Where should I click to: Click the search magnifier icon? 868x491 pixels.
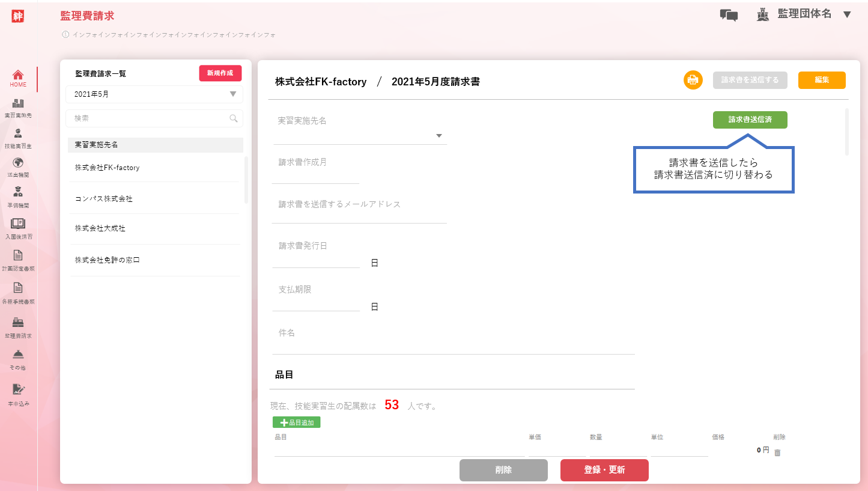pyautogui.click(x=234, y=118)
